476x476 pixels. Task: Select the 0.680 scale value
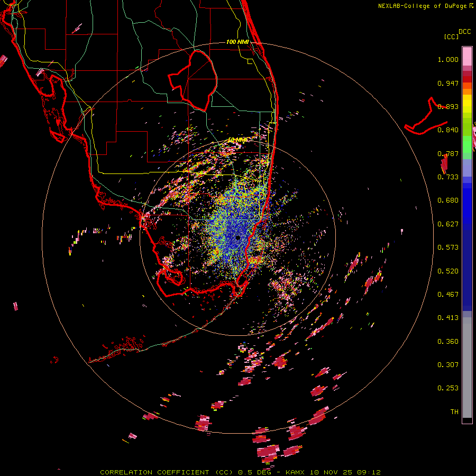[x=448, y=200]
